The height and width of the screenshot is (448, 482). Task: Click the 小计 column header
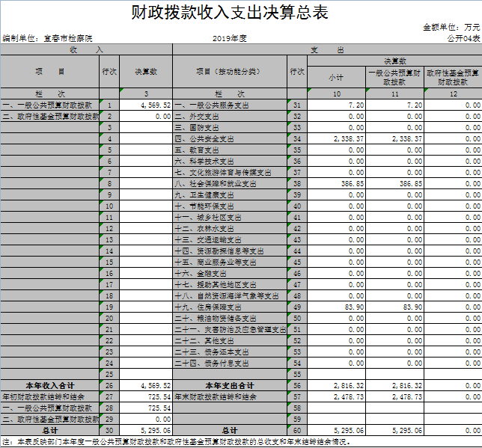[336, 77]
